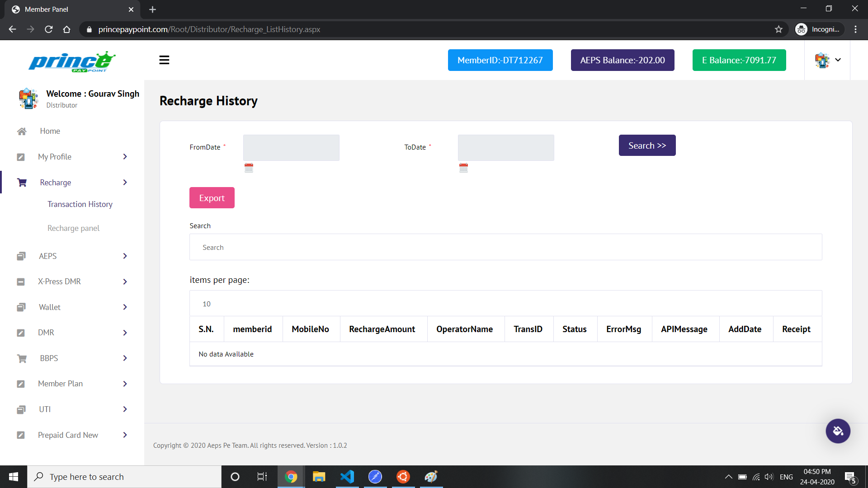
Task: Open a new browser tab
Action: 152,9
